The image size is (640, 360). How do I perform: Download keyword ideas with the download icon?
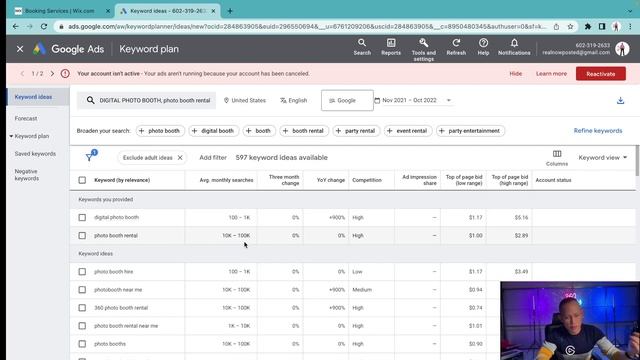[620, 100]
